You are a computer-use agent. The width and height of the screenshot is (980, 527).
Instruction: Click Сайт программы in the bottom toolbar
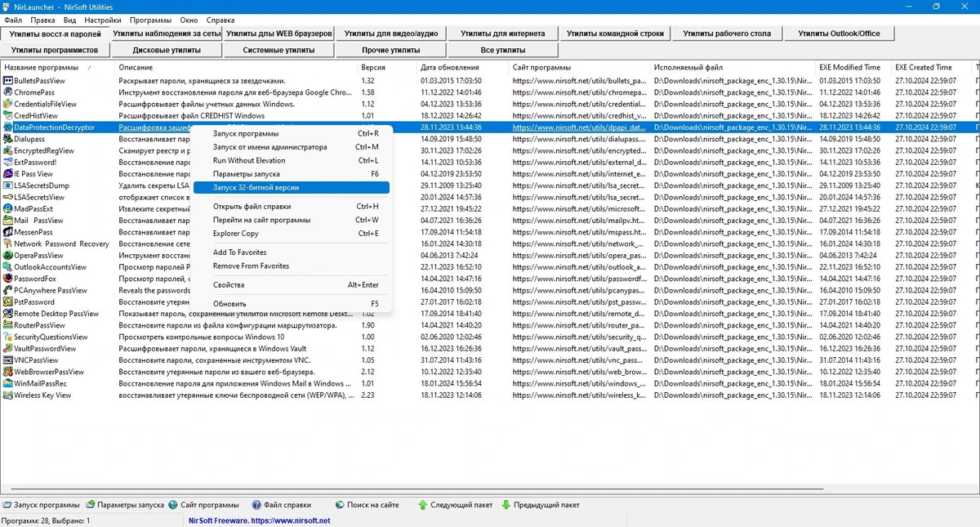pos(203,505)
